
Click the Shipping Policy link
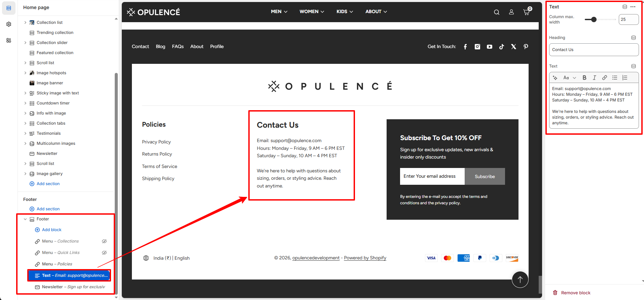coord(158,178)
